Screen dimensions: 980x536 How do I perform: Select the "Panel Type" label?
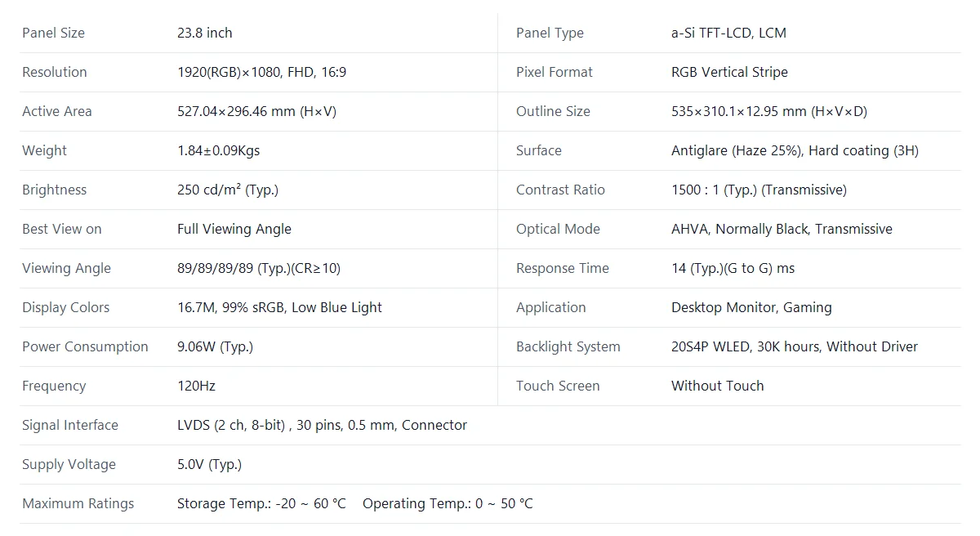click(550, 33)
